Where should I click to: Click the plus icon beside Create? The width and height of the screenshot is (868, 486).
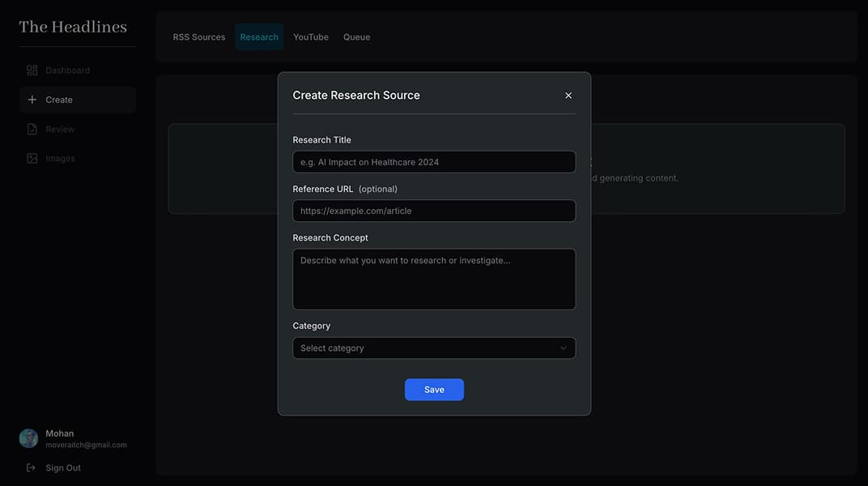click(32, 100)
